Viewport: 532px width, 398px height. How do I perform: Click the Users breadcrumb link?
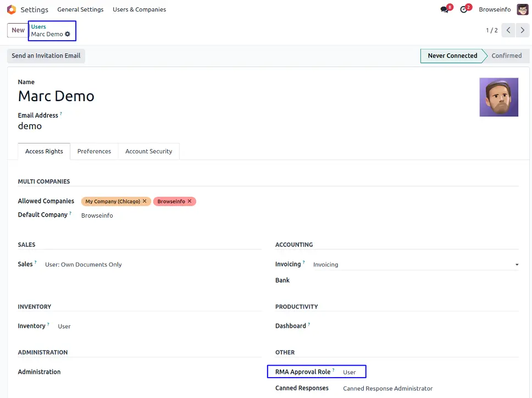(38, 26)
